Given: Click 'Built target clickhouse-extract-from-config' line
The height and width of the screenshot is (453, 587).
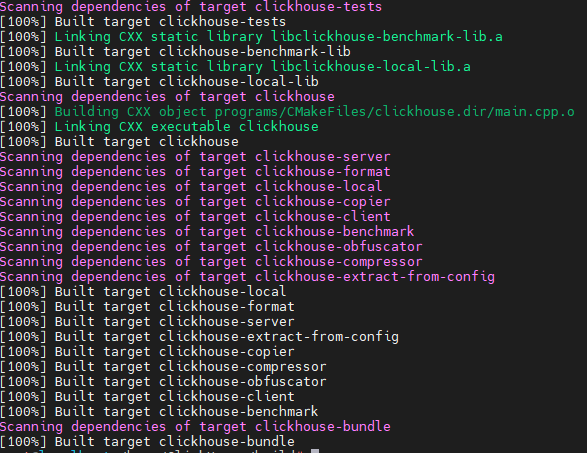Looking at the screenshot, I should click(199, 337).
